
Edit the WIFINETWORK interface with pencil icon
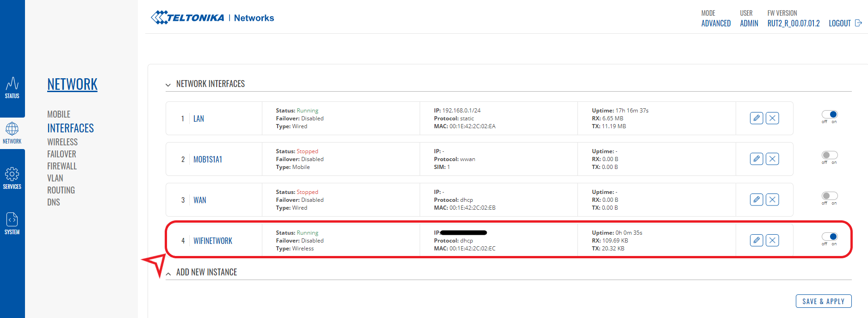tap(756, 240)
